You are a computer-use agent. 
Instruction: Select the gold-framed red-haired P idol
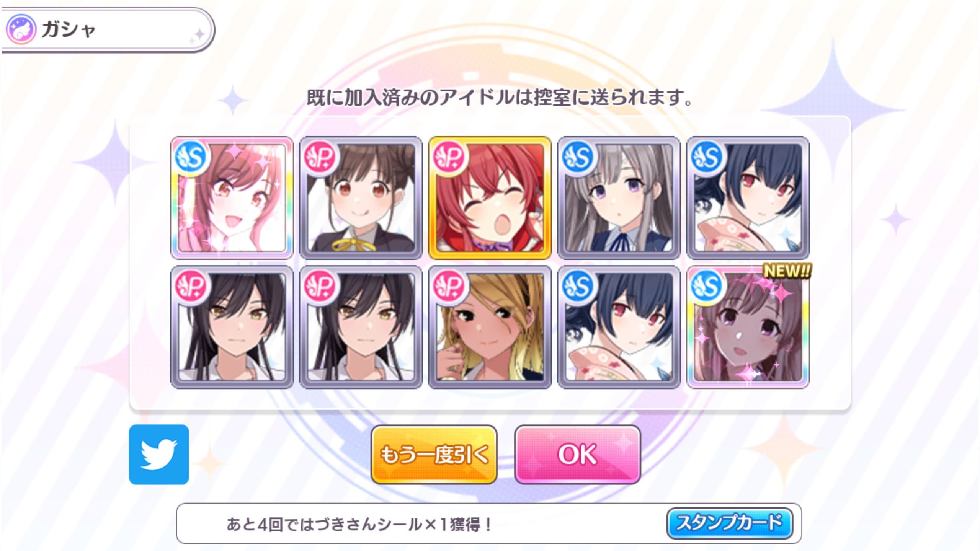coord(490,198)
